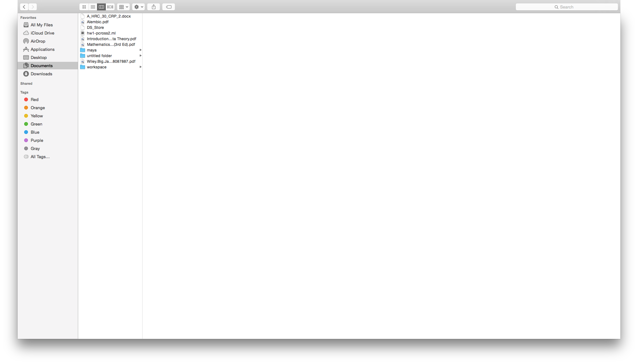Switch to list view layout
The image size is (638, 364).
92,7
